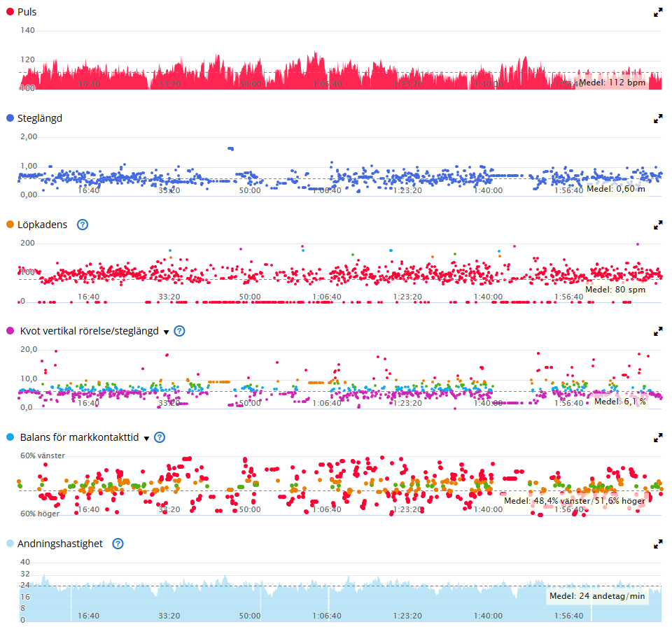Click the 'Medel: 112 bpm' label
The width and height of the screenshot is (672, 629).
point(612,83)
